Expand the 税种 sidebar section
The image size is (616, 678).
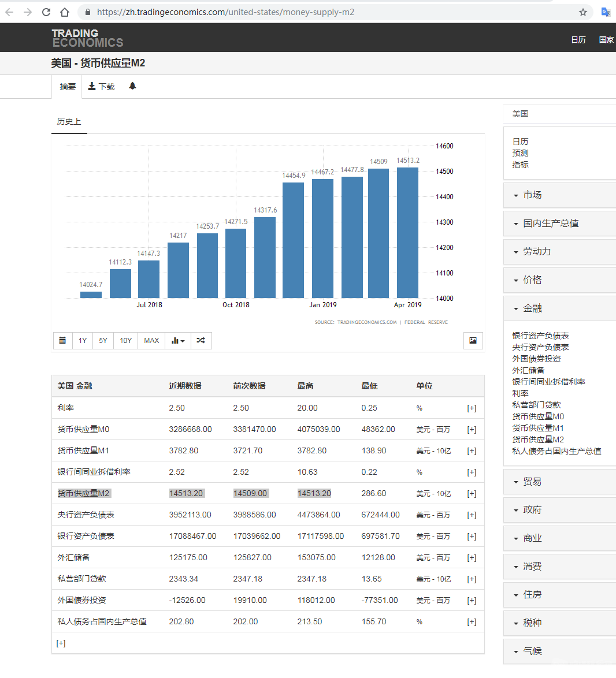pyautogui.click(x=560, y=623)
